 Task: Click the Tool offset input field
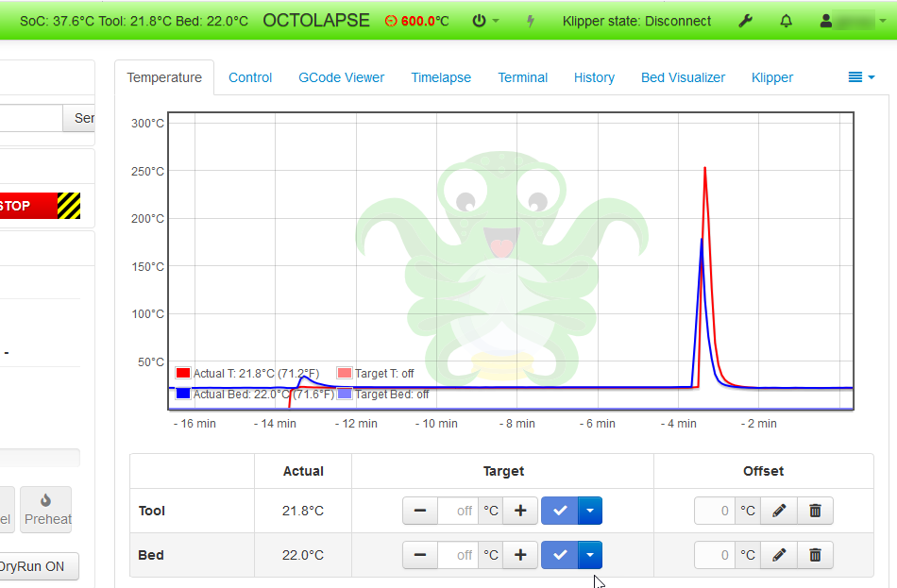715,511
